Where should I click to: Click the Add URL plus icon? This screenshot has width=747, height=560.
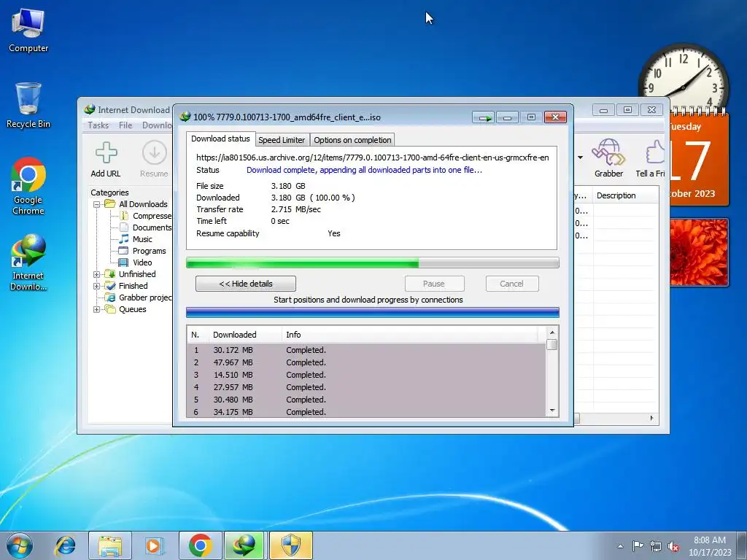coord(107,153)
